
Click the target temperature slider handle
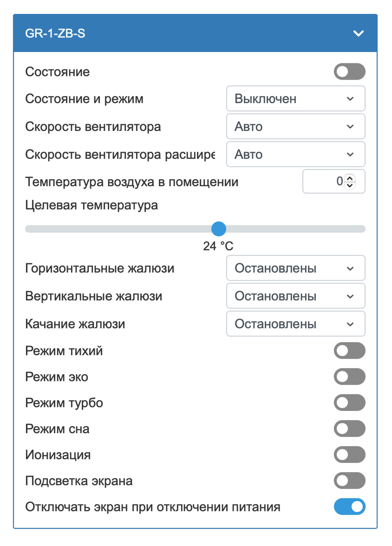click(219, 229)
